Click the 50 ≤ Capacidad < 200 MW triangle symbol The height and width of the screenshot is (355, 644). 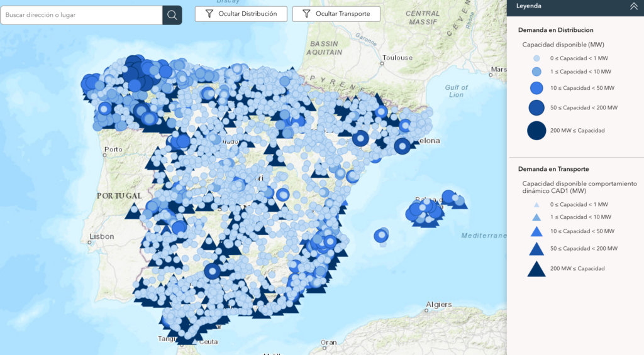(536, 249)
